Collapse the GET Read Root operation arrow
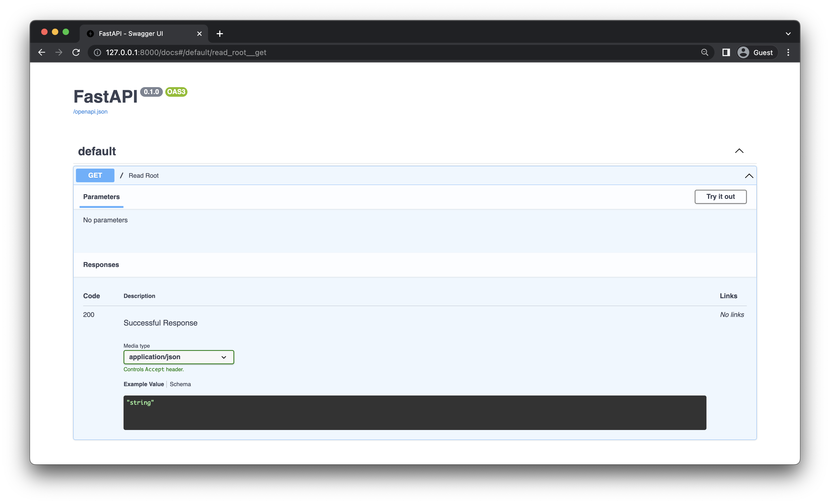Viewport: 830px width, 504px height. (748, 176)
